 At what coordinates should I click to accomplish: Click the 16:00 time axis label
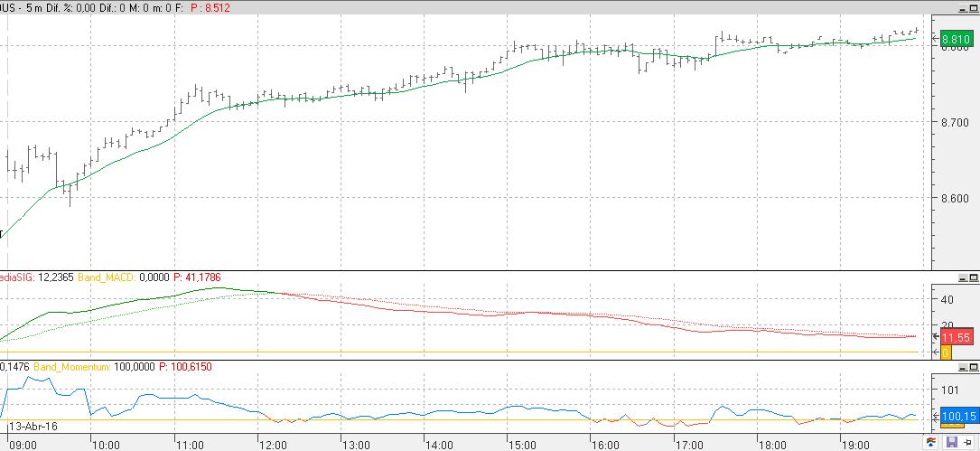point(605,445)
